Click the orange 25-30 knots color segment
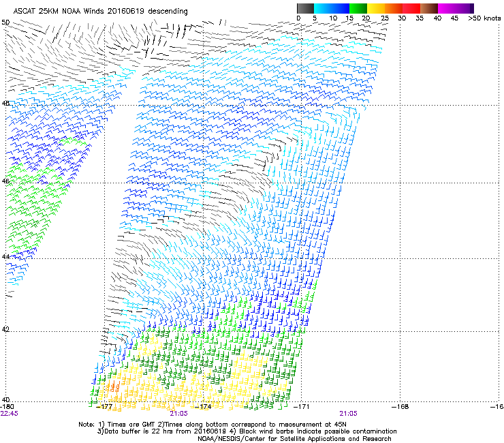 pyautogui.click(x=394, y=8)
